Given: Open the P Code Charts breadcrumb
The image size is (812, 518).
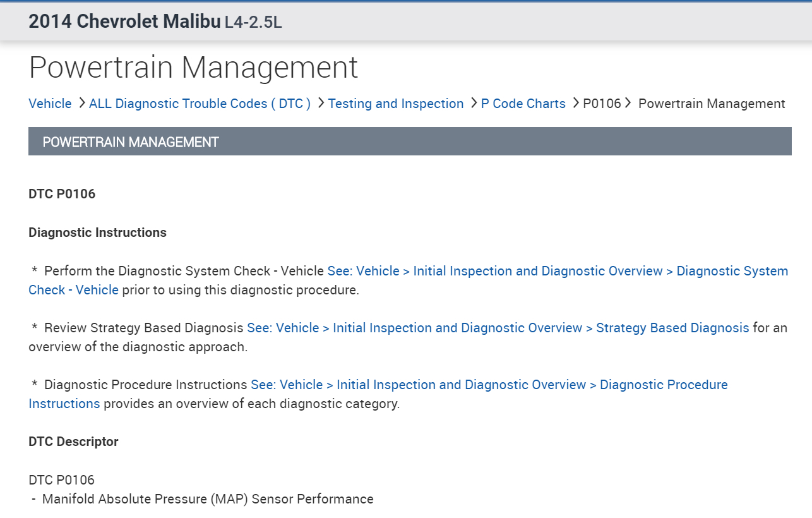Looking at the screenshot, I should pos(523,104).
